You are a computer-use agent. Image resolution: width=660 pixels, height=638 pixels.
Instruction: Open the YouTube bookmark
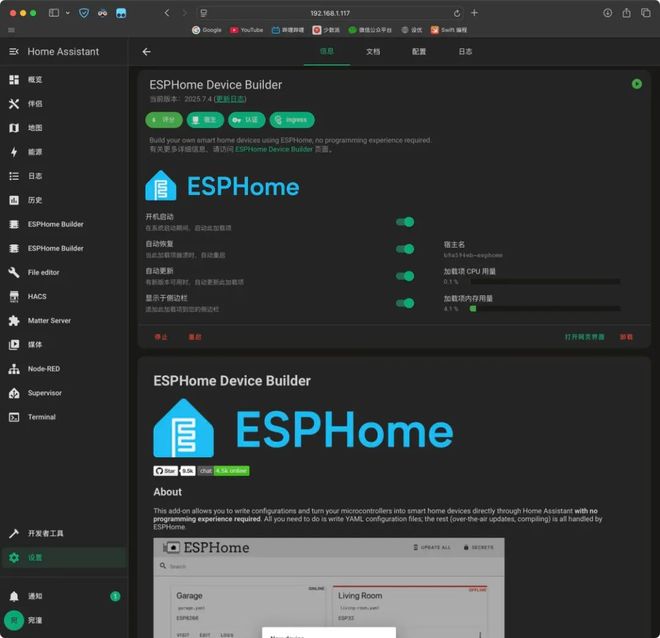(x=247, y=30)
